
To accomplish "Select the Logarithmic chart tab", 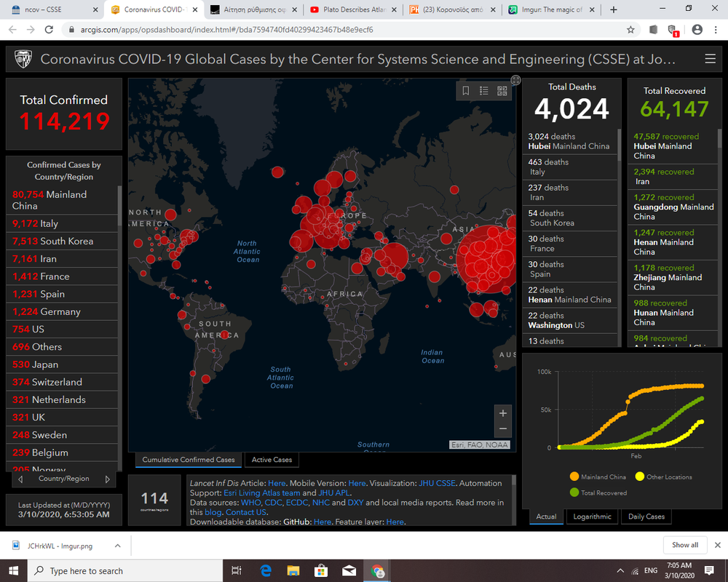I will tap(592, 517).
